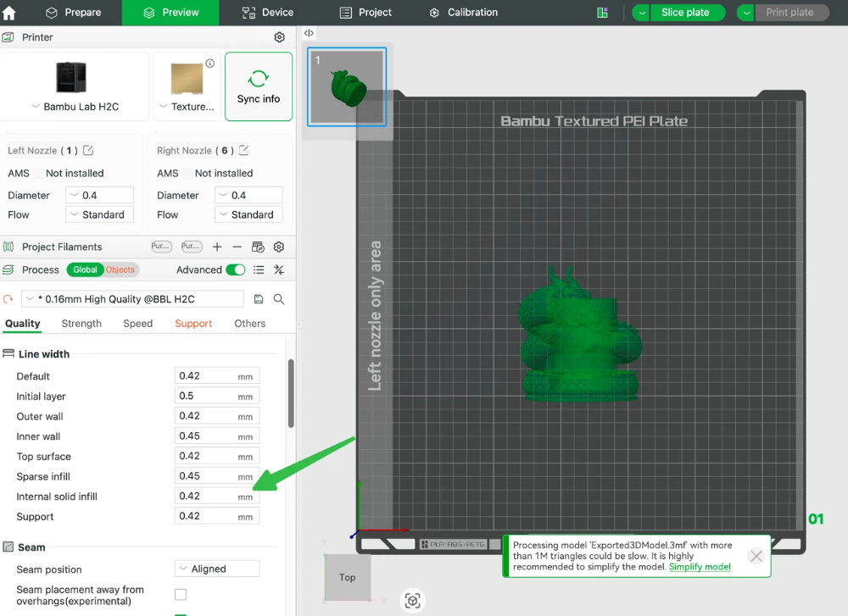
Task: Select the Others settings tab
Action: coord(250,323)
